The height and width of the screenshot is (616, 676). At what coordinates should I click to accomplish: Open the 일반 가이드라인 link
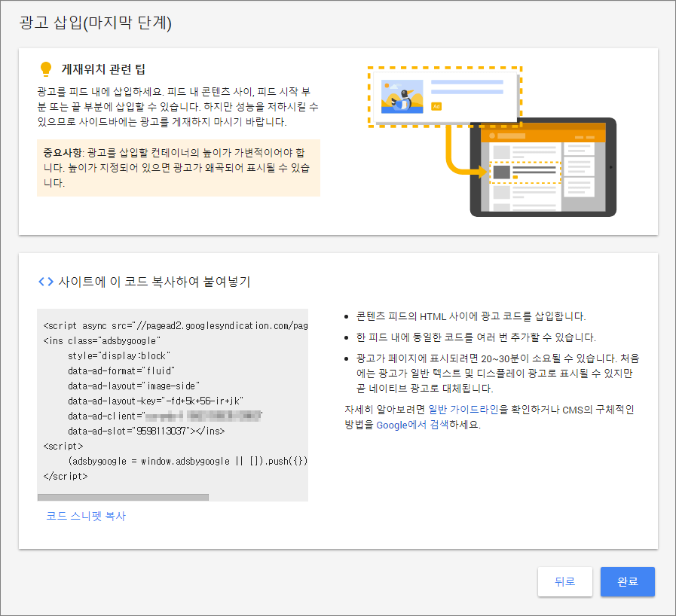(463, 409)
